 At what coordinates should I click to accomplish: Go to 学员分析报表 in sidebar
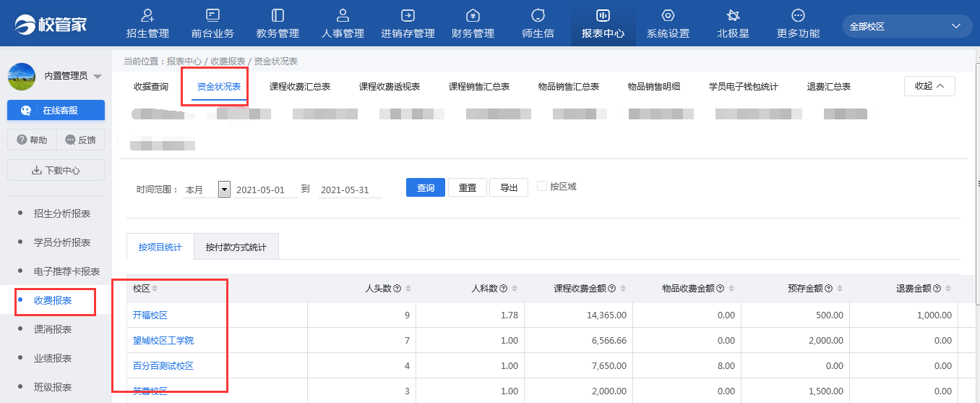[62, 242]
